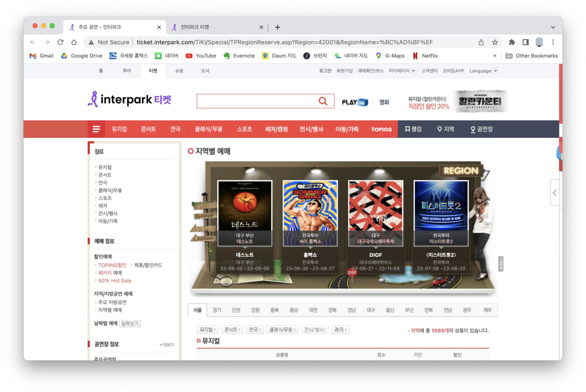This screenshot has height=392, width=586.
Task: Show more bookmarks with the chevron
Action: pos(494,56)
